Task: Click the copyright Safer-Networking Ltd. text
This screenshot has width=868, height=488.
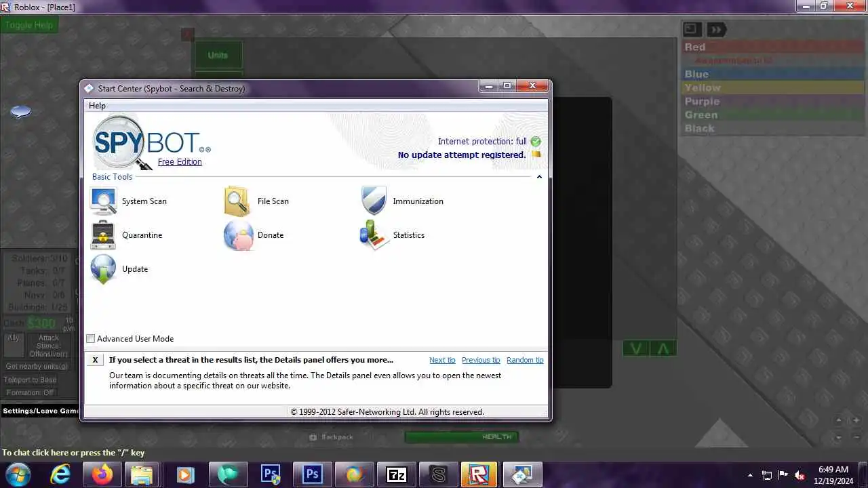Action: pyautogui.click(x=387, y=412)
